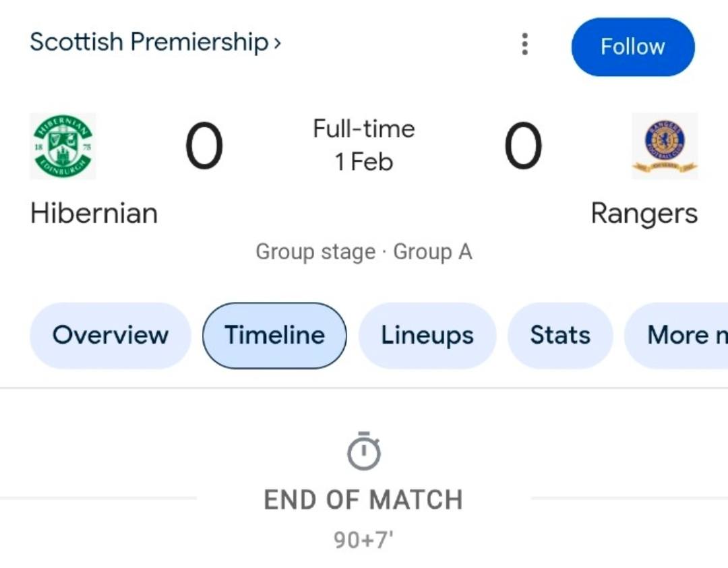The width and height of the screenshot is (728, 568).
Task: Go to the Stats tab
Action: tap(559, 335)
